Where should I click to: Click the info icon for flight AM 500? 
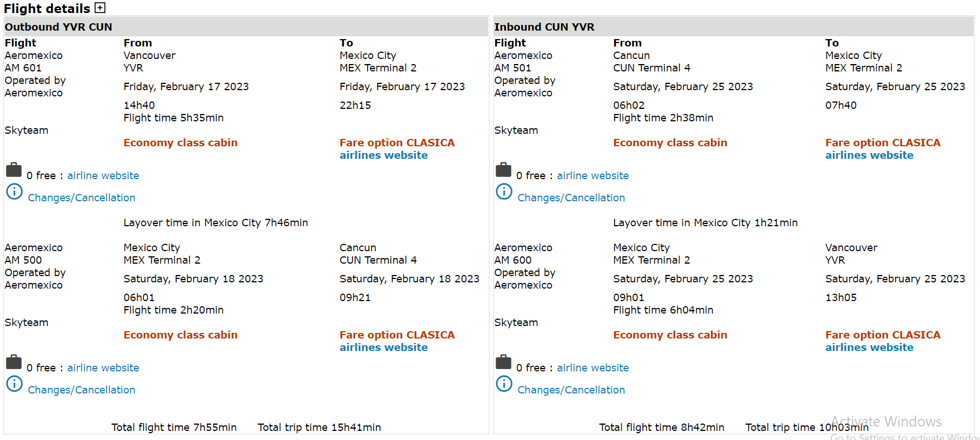[x=14, y=384]
